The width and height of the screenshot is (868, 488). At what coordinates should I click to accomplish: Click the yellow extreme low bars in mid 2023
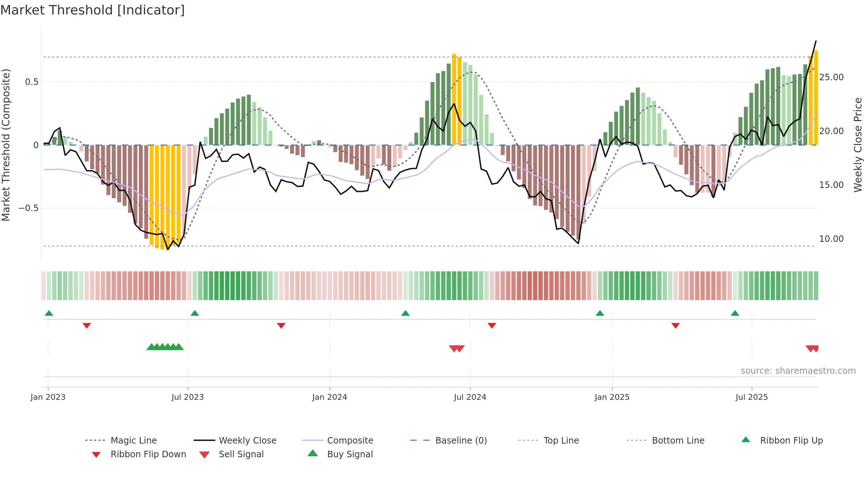tap(165, 198)
